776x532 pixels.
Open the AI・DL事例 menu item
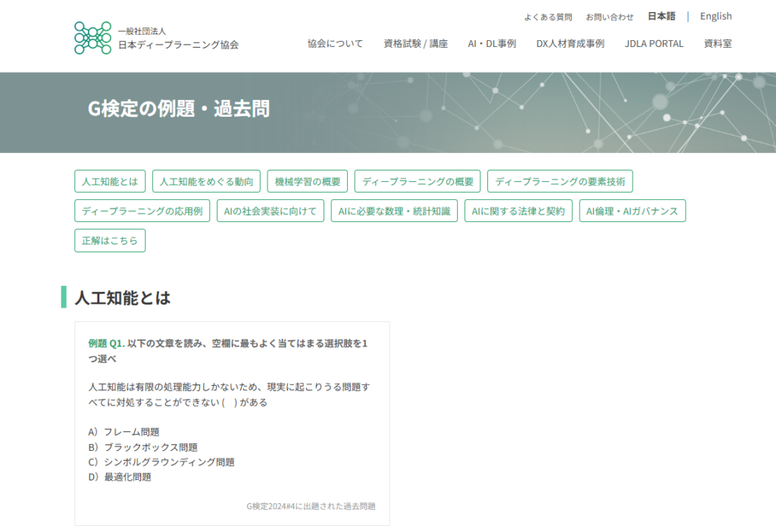click(x=492, y=44)
